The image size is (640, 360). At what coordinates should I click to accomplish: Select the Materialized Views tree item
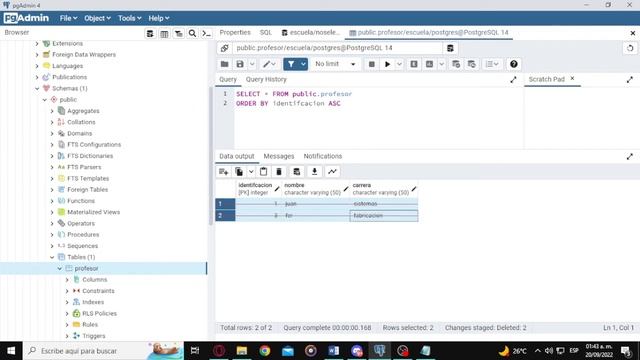pos(93,212)
